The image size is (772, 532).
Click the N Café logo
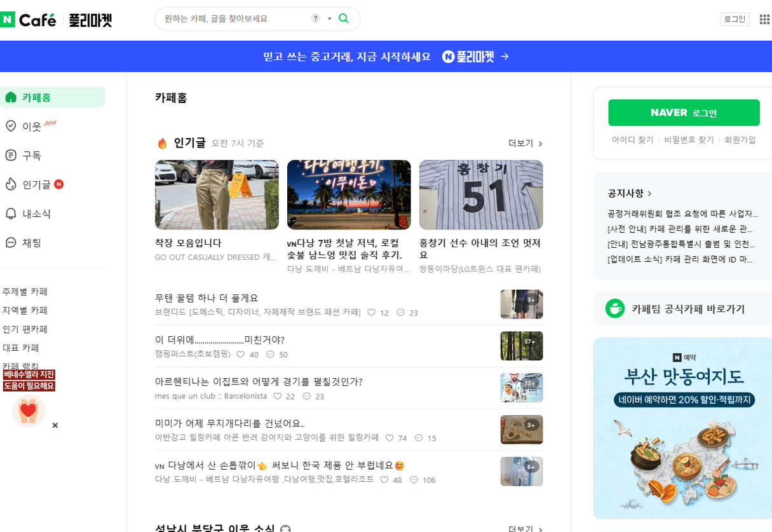[x=28, y=20]
